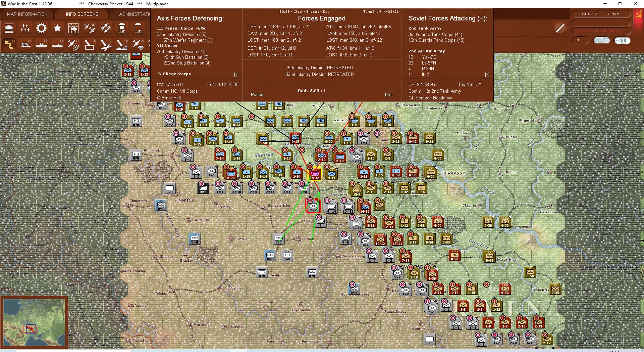Screen dimensions: 644x352
Task: Select the 1-50 Soviet counter
Action: point(432,274)
